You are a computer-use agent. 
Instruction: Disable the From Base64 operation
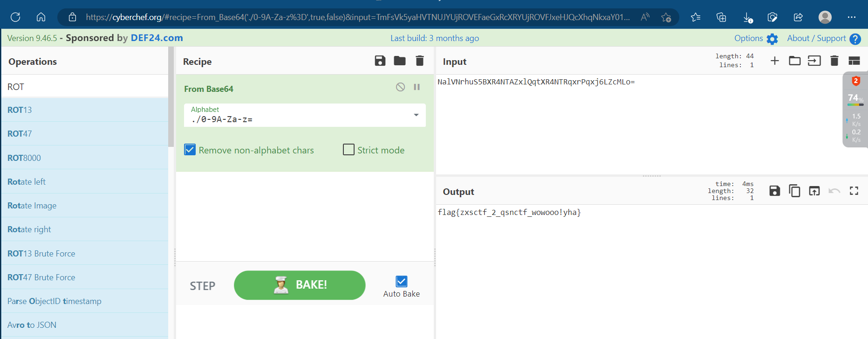[x=400, y=87]
